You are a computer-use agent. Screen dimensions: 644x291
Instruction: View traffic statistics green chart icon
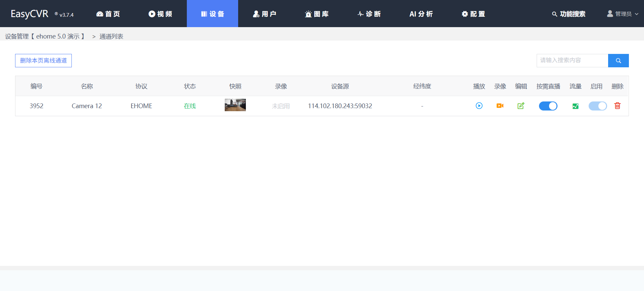[575, 106]
